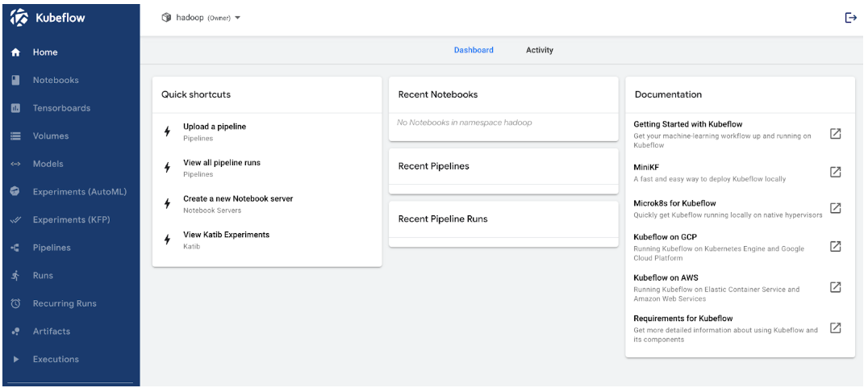Image resolution: width=868 pixels, height=392 pixels.
Task: Click the Runs running-person icon
Action: tap(15, 275)
